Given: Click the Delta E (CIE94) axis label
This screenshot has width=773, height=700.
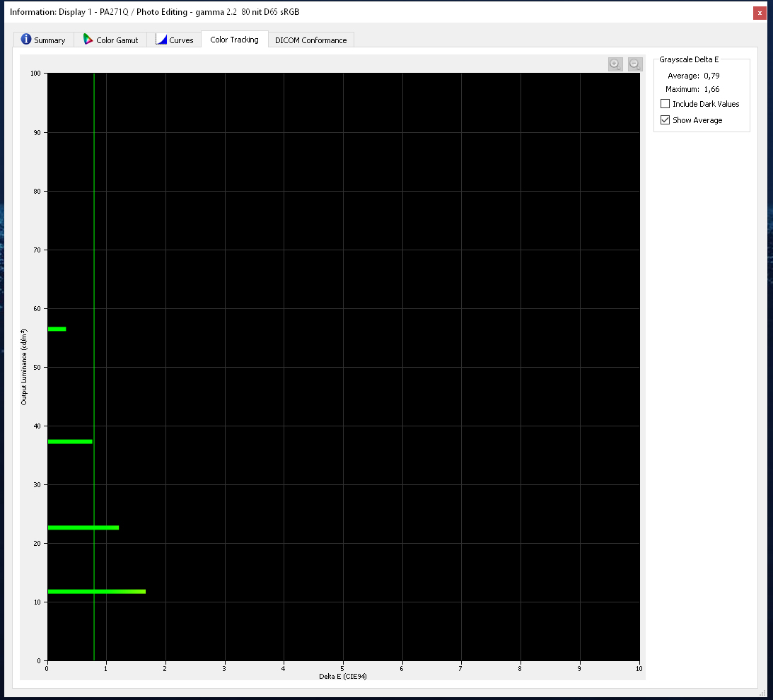Looking at the screenshot, I should click(x=342, y=676).
